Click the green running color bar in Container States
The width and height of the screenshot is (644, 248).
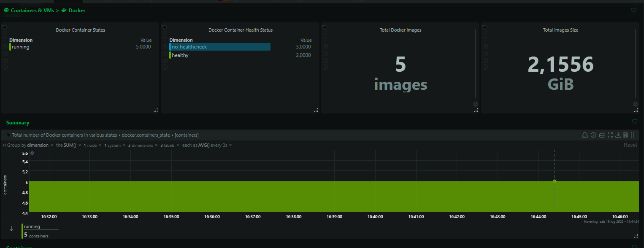[10, 47]
